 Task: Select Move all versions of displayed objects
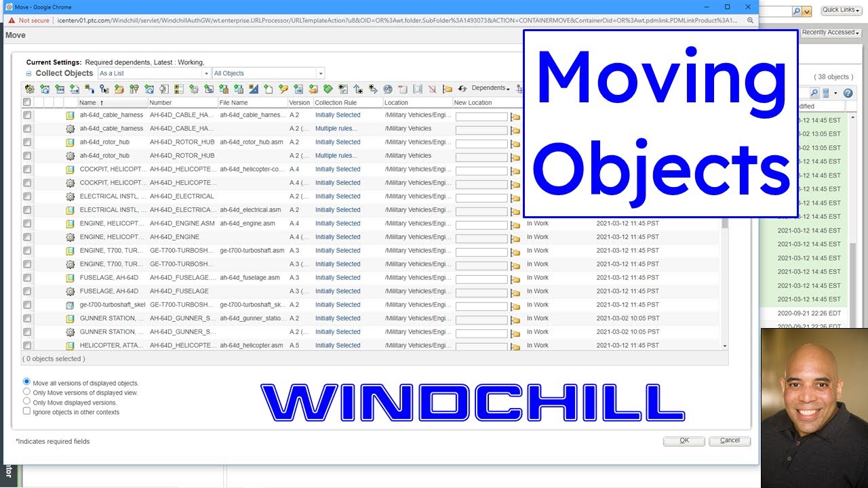[x=27, y=382]
